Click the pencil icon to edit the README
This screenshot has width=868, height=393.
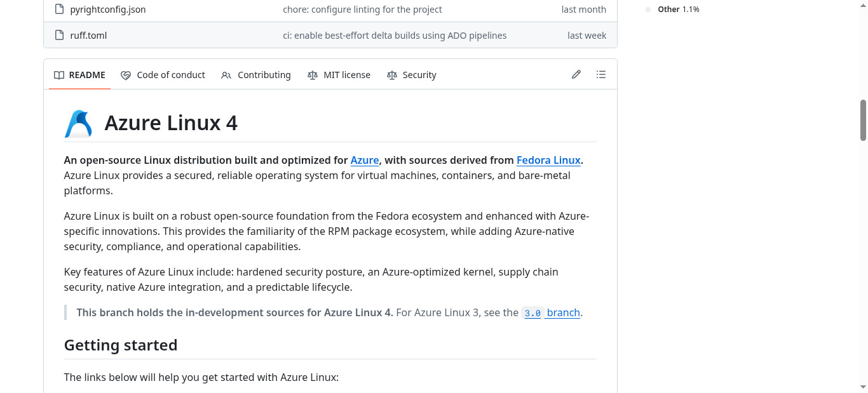click(576, 75)
